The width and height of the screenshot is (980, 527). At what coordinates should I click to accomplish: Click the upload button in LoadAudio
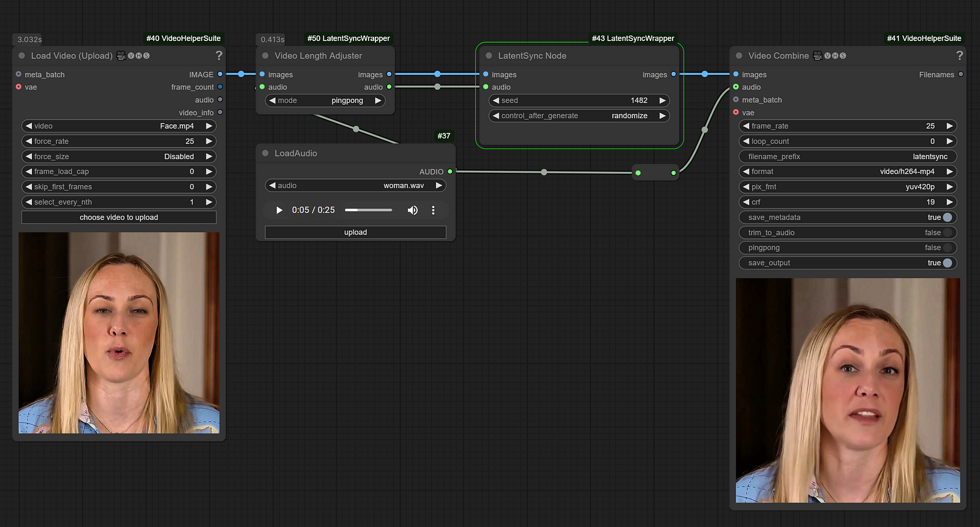tap(355, 233)
